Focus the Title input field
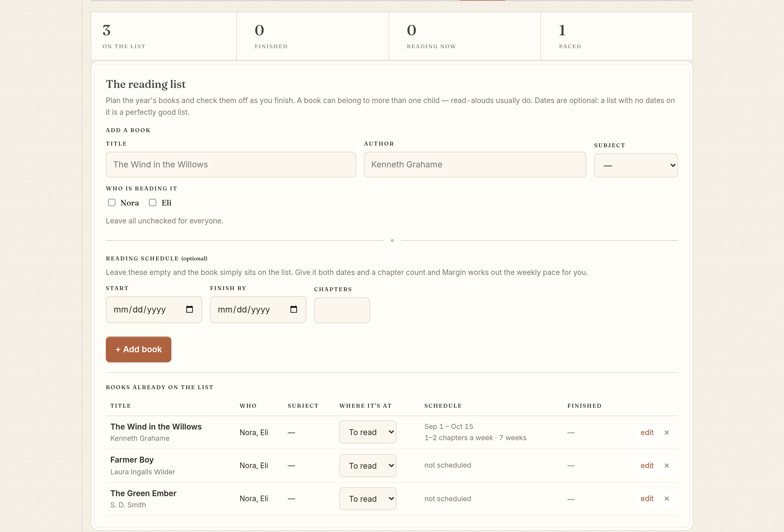The width and height of the screenshot is (784, 532). coord(231,165)
